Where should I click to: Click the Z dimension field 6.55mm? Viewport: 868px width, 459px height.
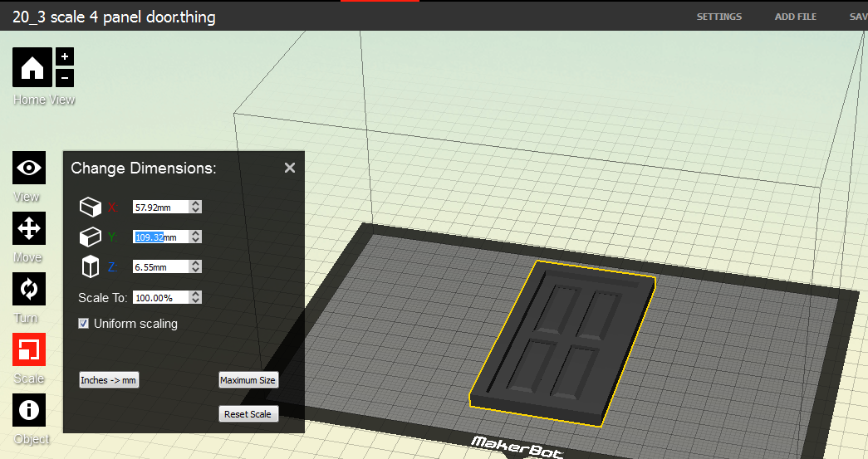tap(161, 266)
